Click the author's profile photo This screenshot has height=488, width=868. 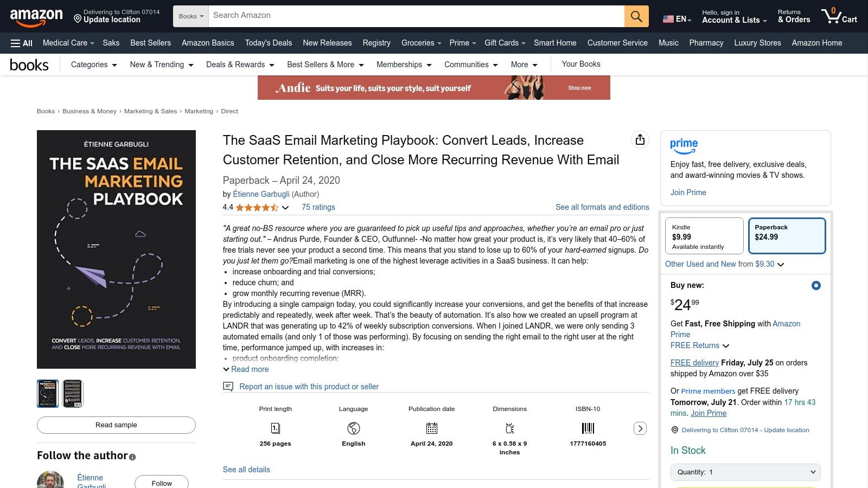[x=50, y=480]
